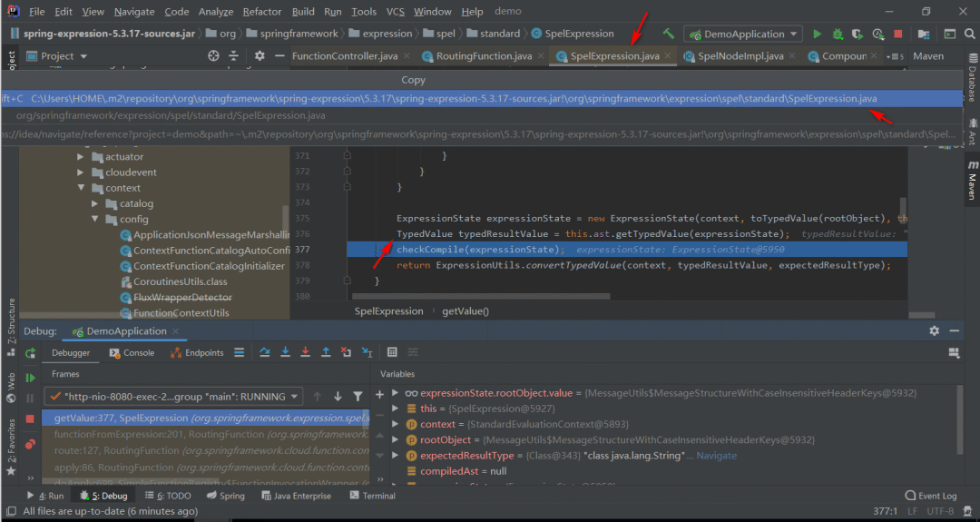The image size is (980, 522).
Task: Move to next frame down arrow
Action: tap(338, 397)
